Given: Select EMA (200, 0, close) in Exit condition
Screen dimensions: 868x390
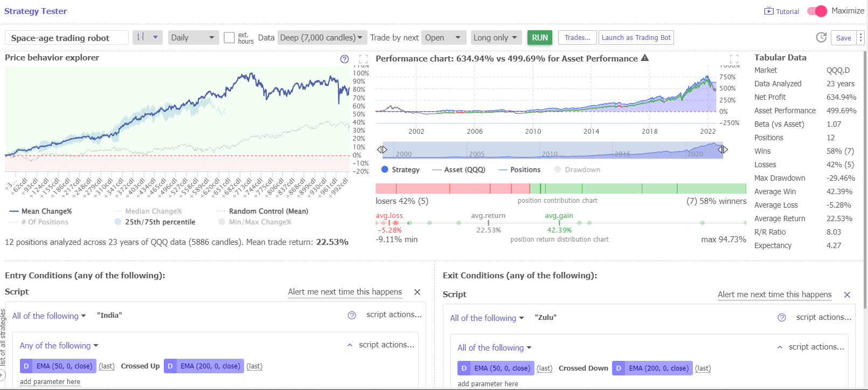Looking at the screenshot, I should pos(652,368).
